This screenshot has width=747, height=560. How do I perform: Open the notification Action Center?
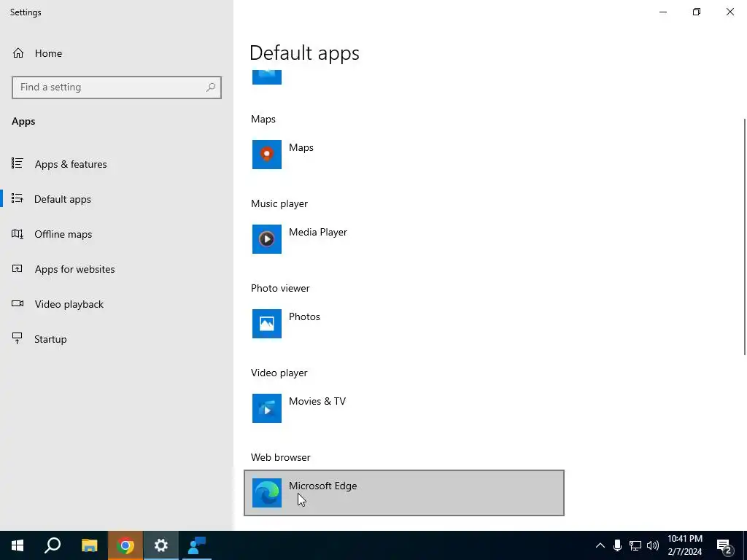tap(724, 546)
